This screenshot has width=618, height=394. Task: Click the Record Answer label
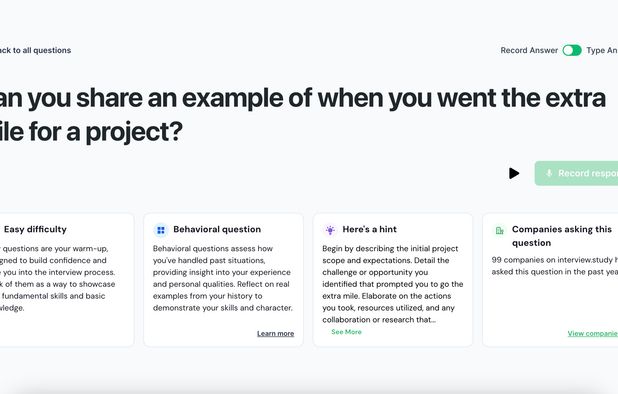click(x=529, y=50)
